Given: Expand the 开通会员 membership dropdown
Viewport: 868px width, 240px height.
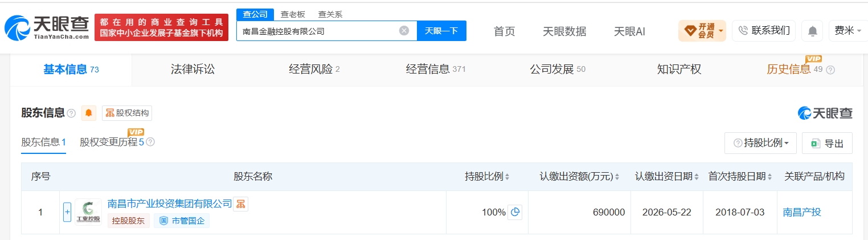Looking at the screenshot, I should (x=702, y=31).
